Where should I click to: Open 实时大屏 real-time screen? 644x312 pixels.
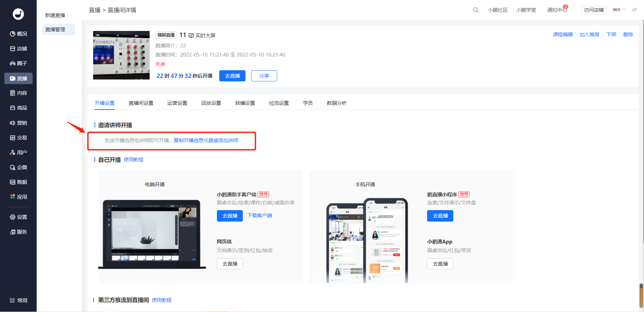[x=202, y=35]
